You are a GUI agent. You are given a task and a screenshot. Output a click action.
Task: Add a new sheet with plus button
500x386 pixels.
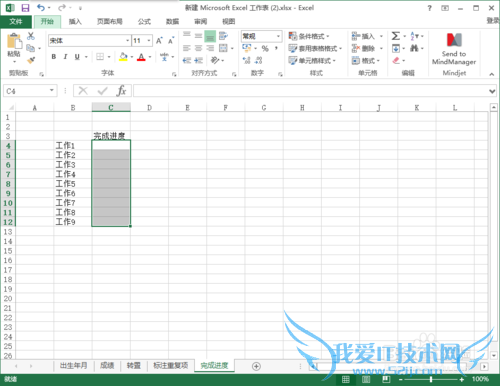[256, 366]
